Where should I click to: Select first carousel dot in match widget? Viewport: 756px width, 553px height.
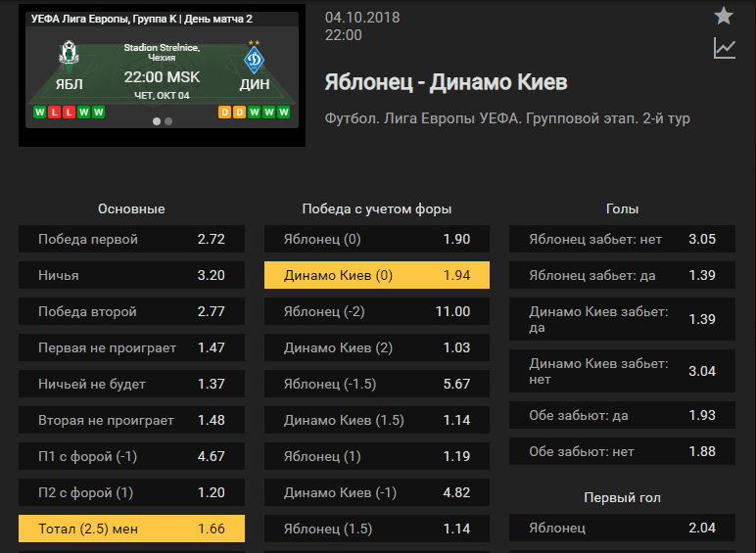(x=157, y=121)
